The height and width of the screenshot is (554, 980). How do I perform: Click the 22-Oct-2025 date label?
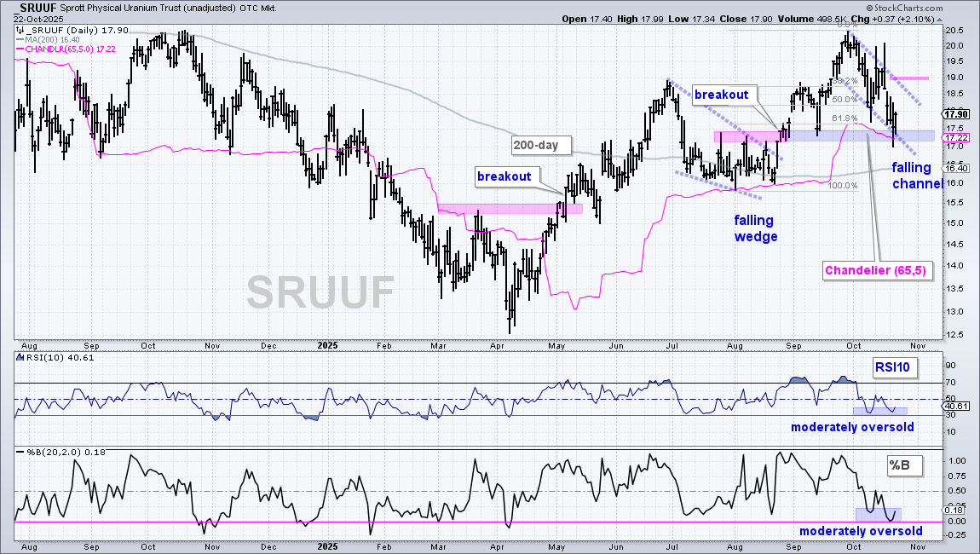[38, 20]
